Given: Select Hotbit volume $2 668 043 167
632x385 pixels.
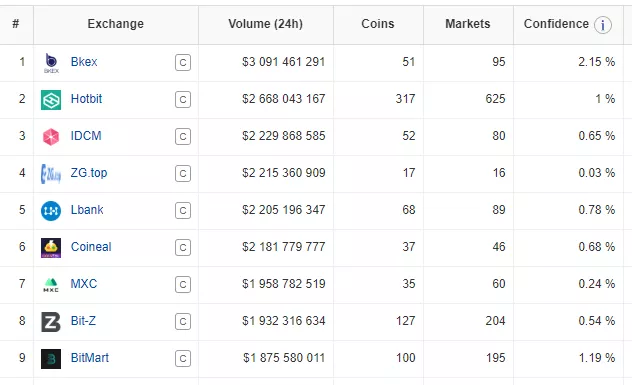Looking at the screenshot, I should click(284, 99).
